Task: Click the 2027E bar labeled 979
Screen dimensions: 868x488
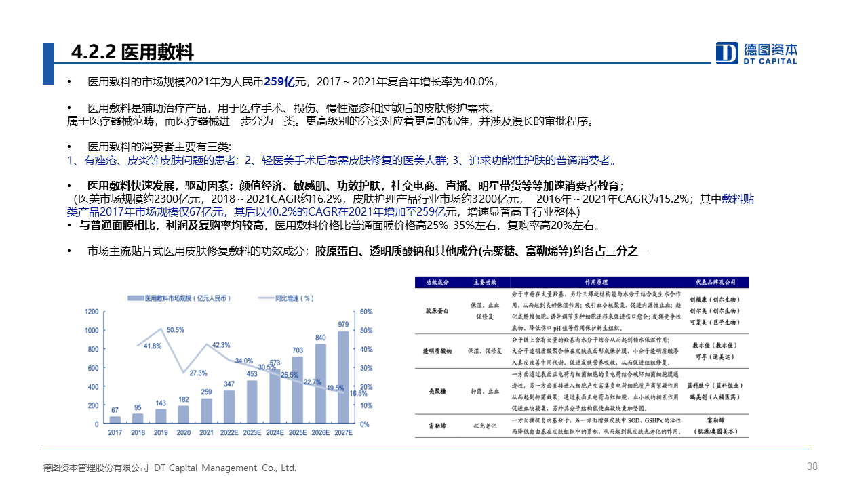Action: click(343, 378)
